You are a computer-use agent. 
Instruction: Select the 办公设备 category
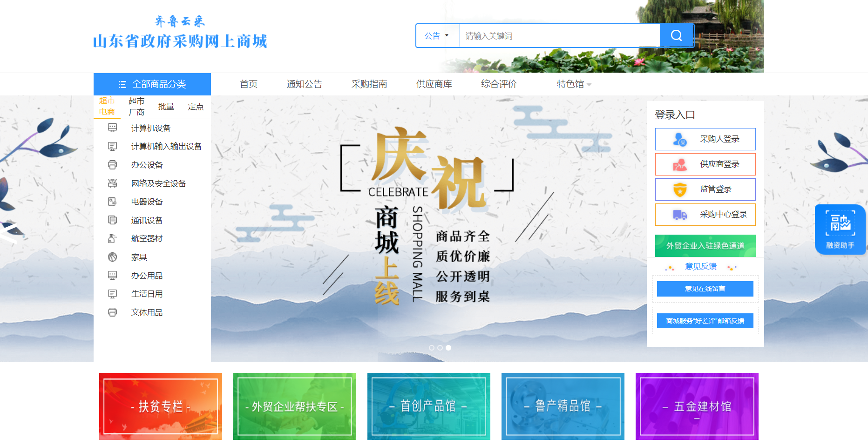click(147, 165)
